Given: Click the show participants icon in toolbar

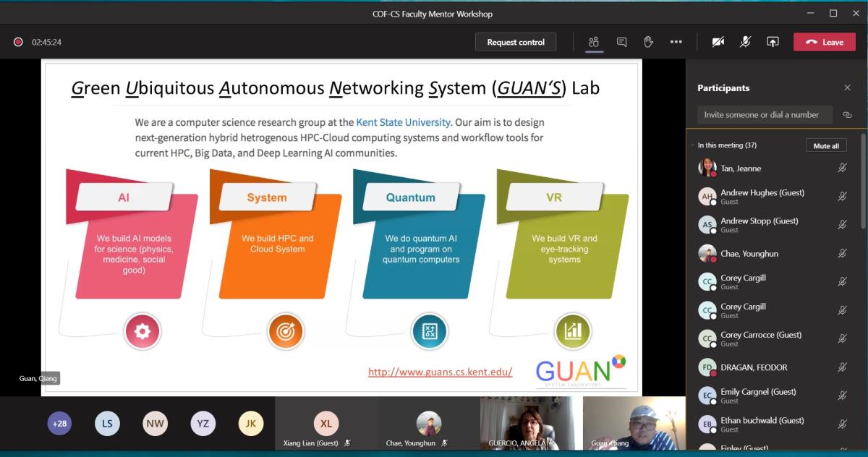Looking at the screenshot, I should click(594, 42).
